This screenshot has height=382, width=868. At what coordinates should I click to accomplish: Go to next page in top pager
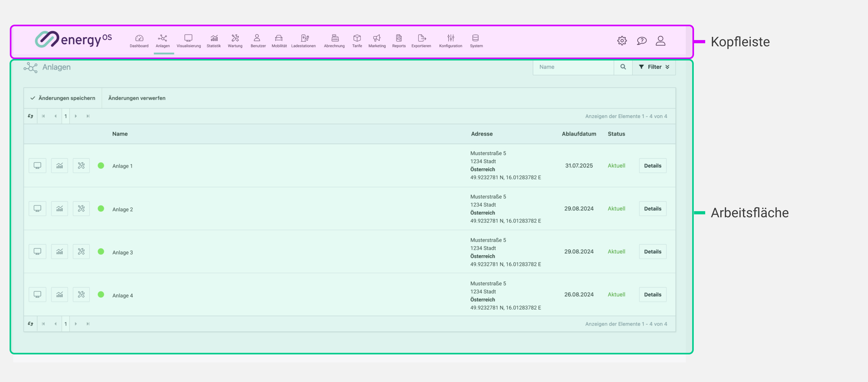click(x=76, y=116)
